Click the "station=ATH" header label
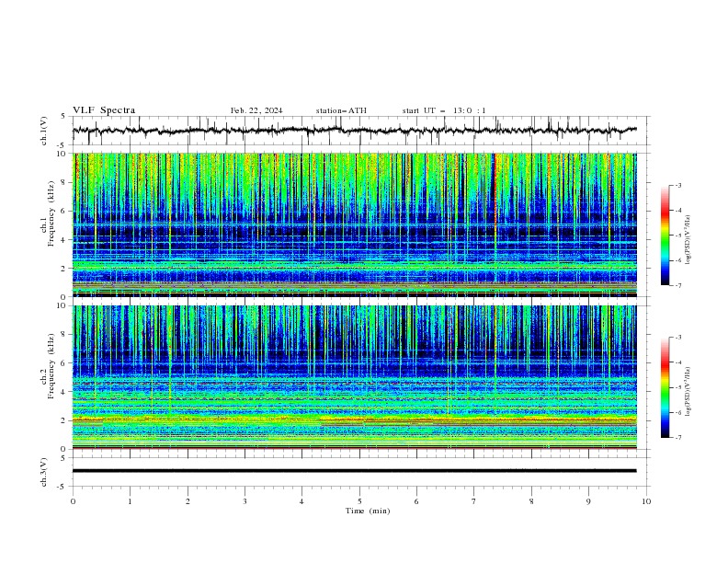Viewport: 728px width, 563px height. tap(341, 110)
